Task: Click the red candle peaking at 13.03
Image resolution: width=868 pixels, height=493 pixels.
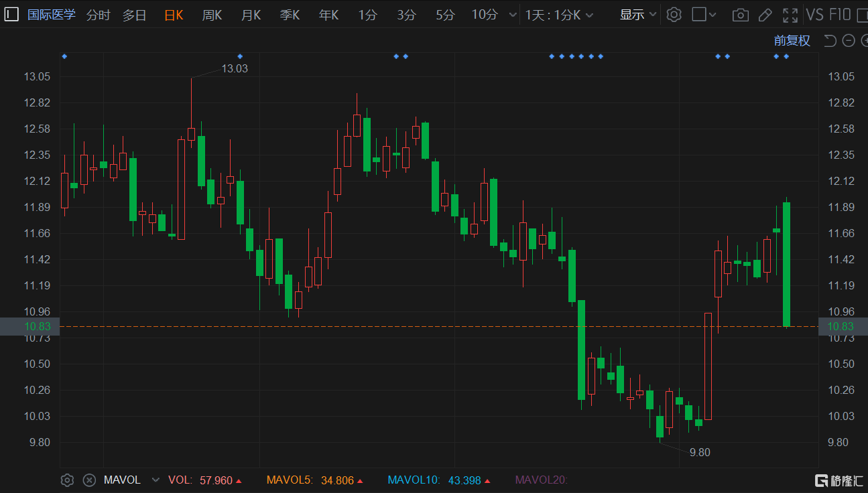Action: pos(191,133)
